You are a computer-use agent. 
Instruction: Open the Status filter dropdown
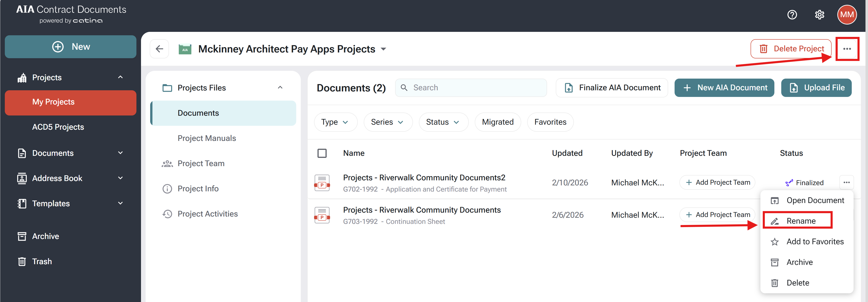point(443,122)
